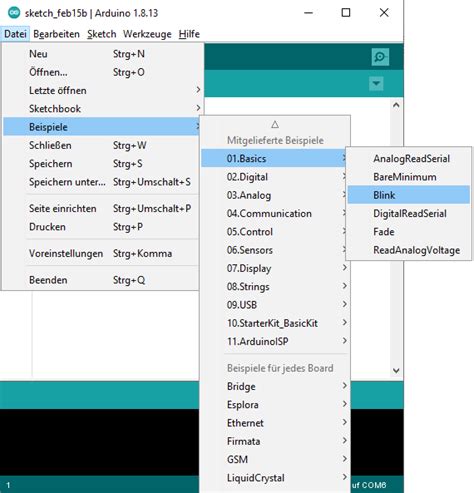The height and width of the screenshot is (493, 474).
Task: Open the 08.Strings examples
Action: point(275,287)
